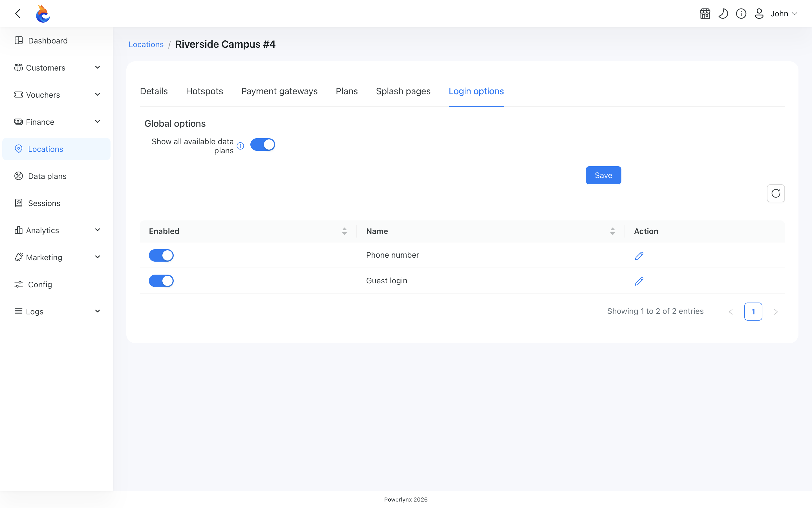Switch to dark mode via moon icon

click(x=723, y=14)
